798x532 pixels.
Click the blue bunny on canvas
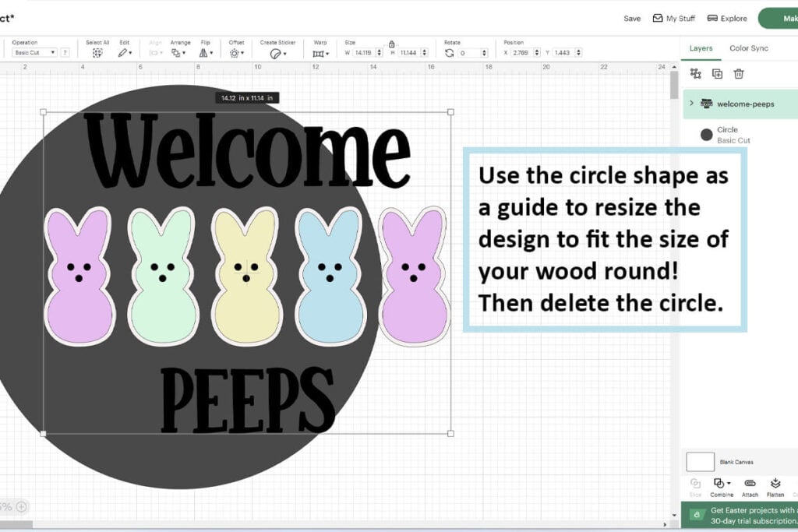pos(330,277)
